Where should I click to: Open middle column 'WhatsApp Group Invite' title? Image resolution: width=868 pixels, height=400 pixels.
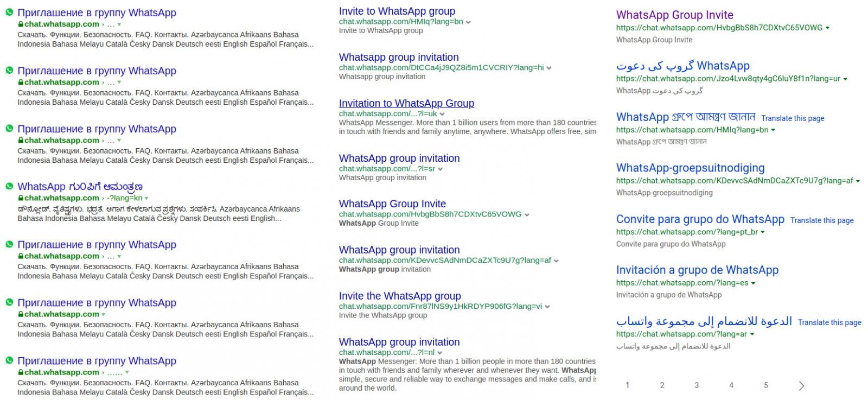pyautogui.click(x=392, y=204)
